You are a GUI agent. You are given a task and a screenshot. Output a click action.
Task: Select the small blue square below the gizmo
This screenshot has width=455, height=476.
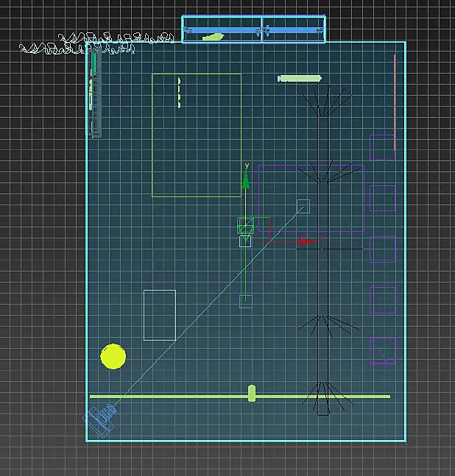(246, 302)
